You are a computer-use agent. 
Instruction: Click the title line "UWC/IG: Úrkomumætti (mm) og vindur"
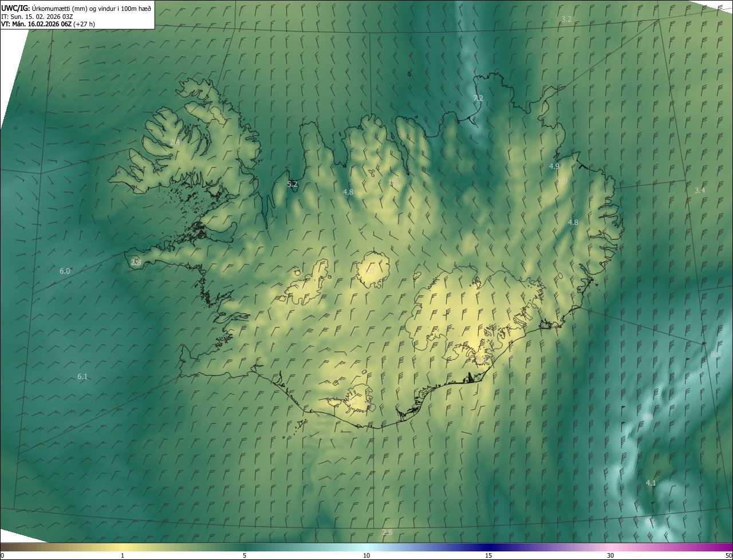tap(76, 7)
